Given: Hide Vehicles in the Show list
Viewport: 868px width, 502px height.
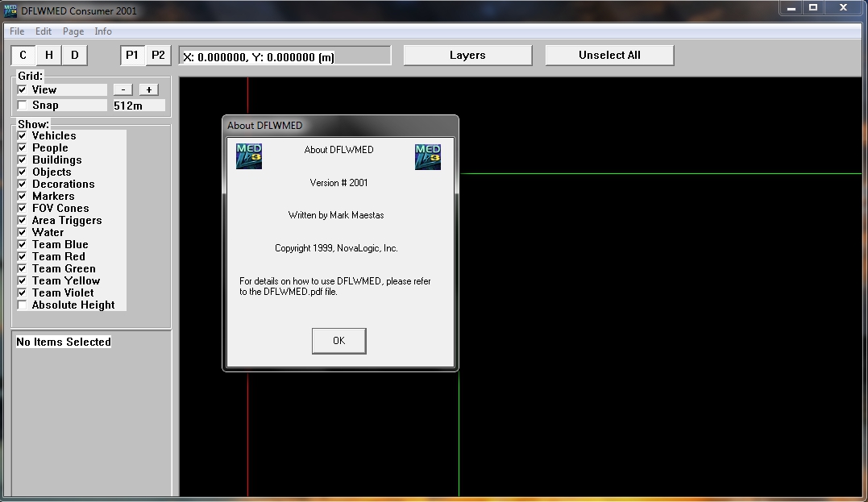Looking at the screenshot, I should tap(22, 135).
